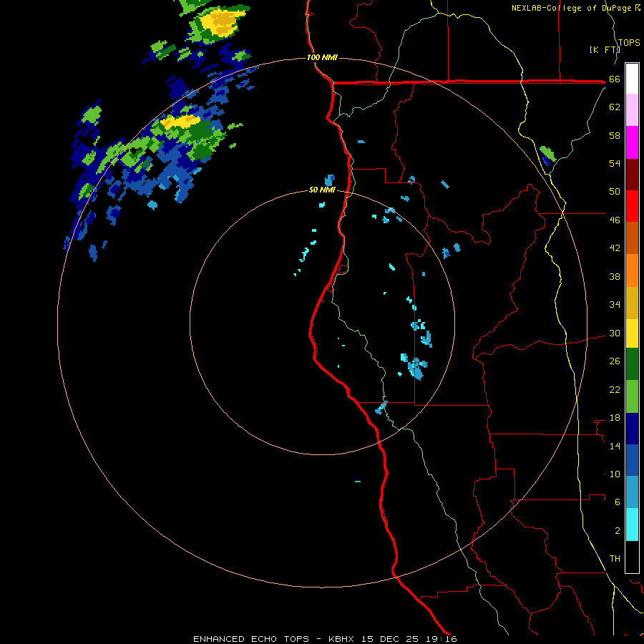The image size is (644, 644).
Task: Click the "2" legend value
Action: tap(618, 531)
